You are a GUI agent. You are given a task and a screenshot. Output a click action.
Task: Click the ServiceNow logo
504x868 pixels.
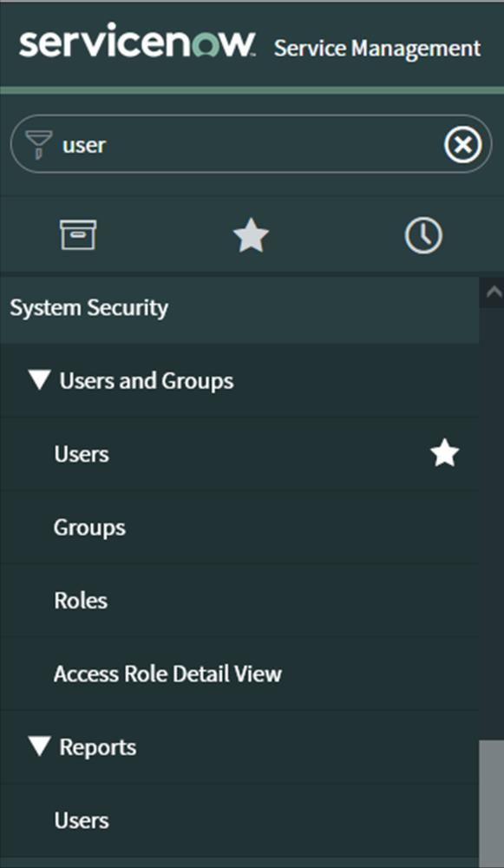click(x=137, y=41)
